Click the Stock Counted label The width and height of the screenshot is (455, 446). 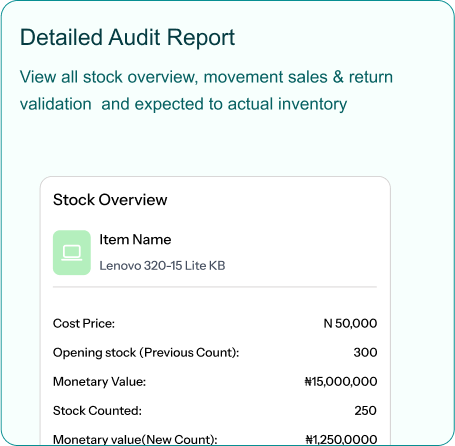(x=97, y=411)
